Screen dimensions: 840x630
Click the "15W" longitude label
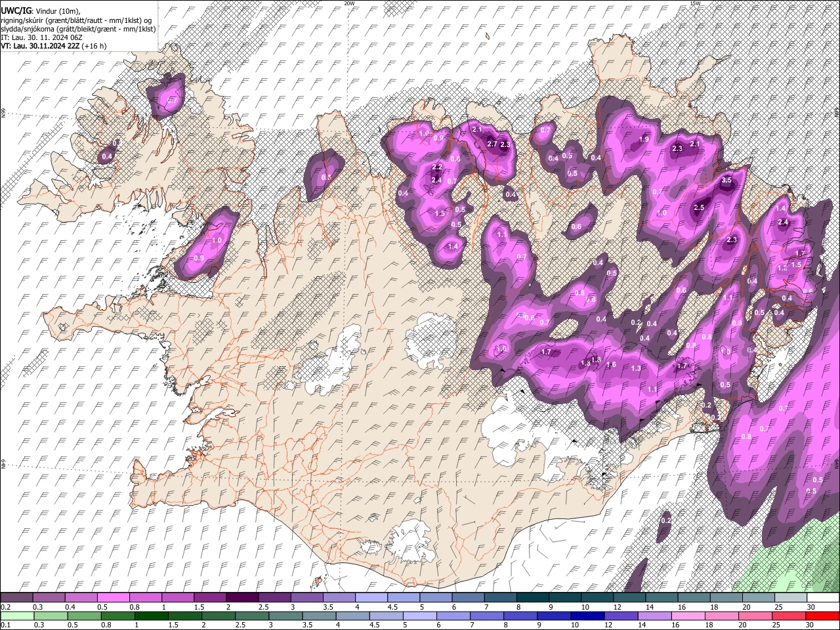click(695, 3)
